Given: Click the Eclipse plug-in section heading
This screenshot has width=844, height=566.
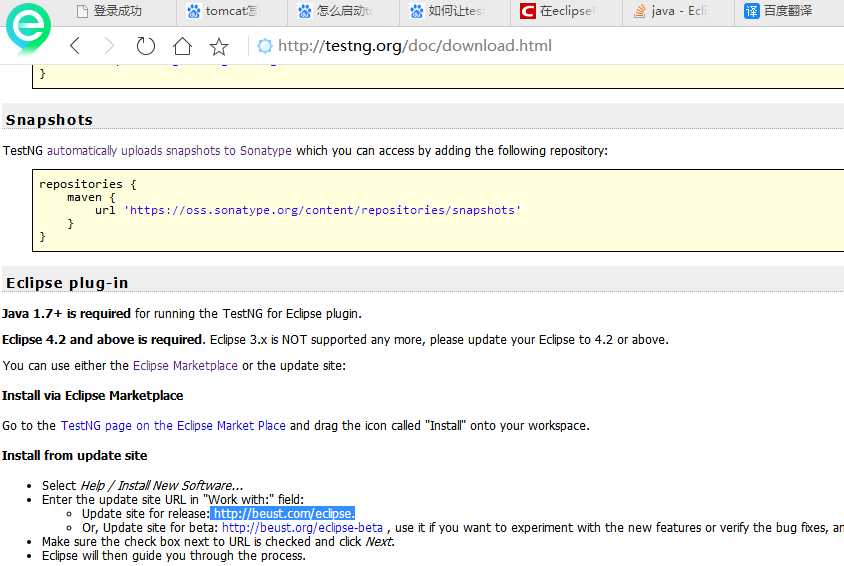Looking at the screenshot, I should click(67, 283).
